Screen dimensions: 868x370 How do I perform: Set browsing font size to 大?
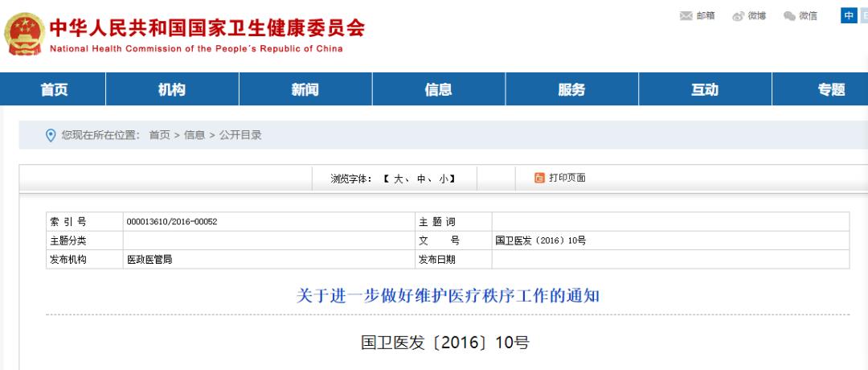397,179
